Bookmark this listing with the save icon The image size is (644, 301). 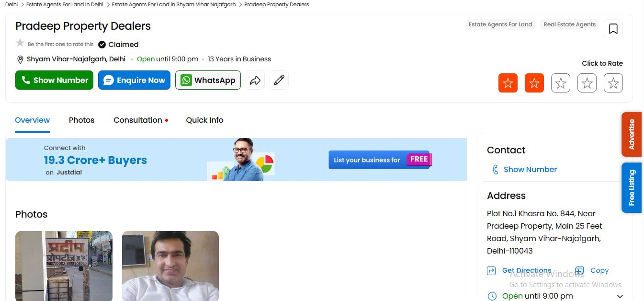coord(613,29)
